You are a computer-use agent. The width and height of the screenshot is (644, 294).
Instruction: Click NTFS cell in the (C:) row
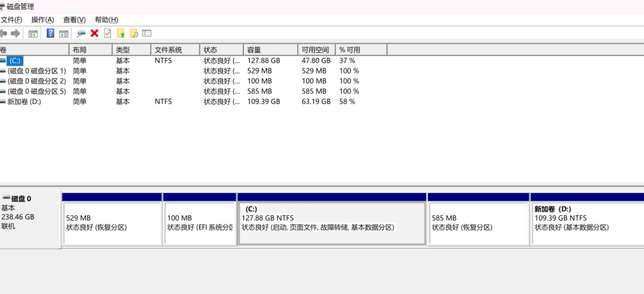(x=163, y=61)
